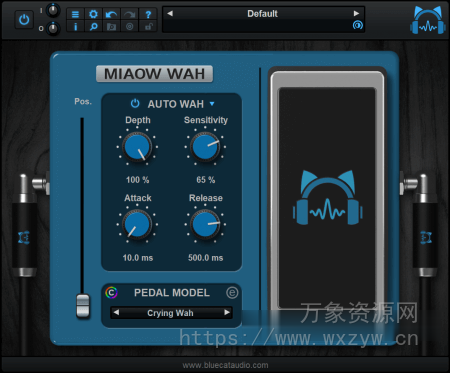This screenshot has width=450, height=373.
Task: Click the Release knob
Action: tap(205, 225)
